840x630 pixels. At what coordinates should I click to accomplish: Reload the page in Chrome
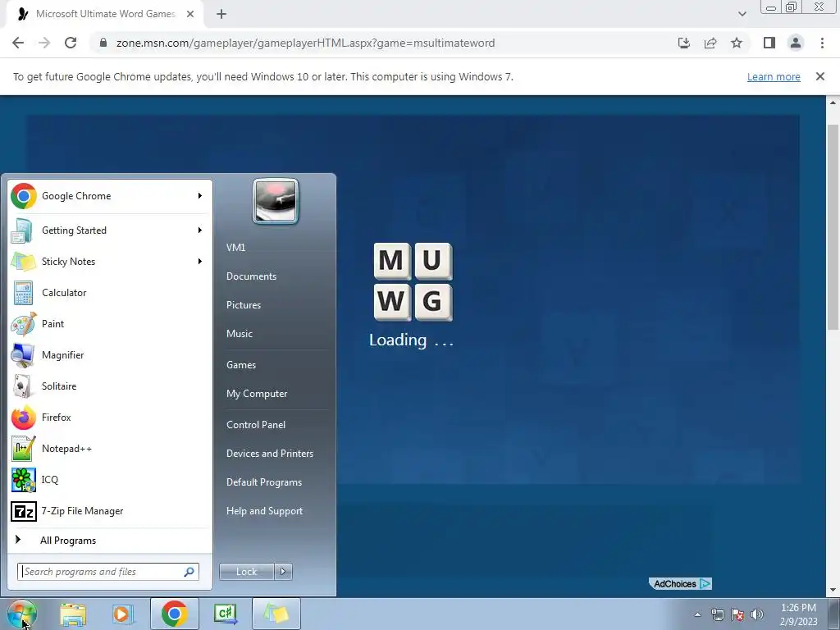click(71, 43)
